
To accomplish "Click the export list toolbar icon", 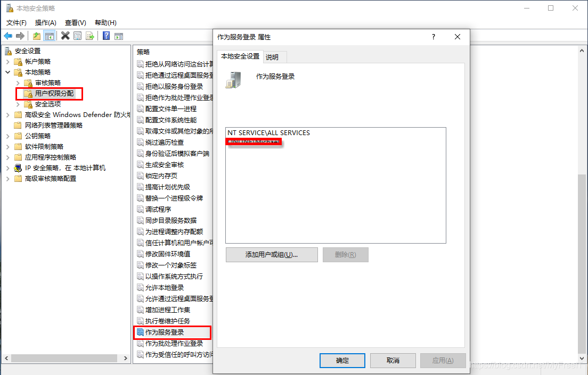I will point(90,36).
